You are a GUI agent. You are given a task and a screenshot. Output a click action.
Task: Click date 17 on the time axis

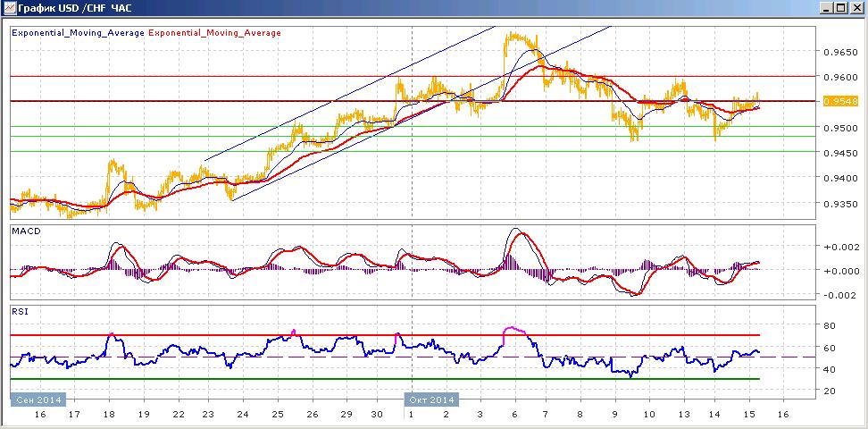pyautogui.click(x=73, y=415)
